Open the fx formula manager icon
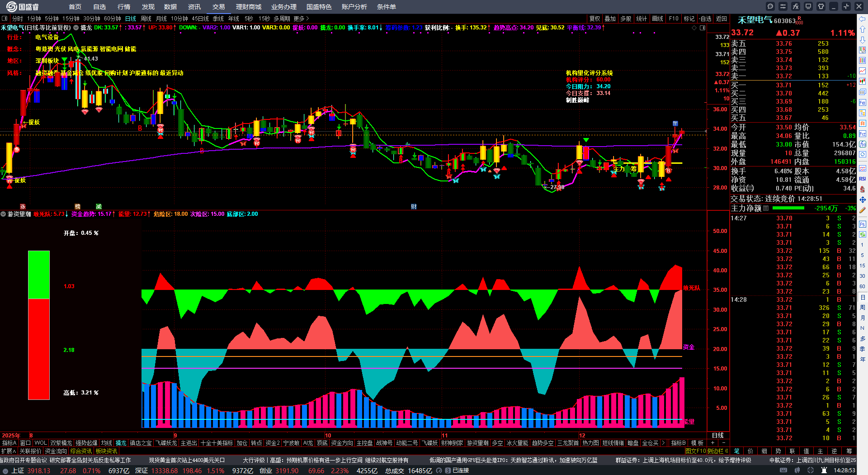The width and height of the screenshot is (868, 475). [796, 6]
